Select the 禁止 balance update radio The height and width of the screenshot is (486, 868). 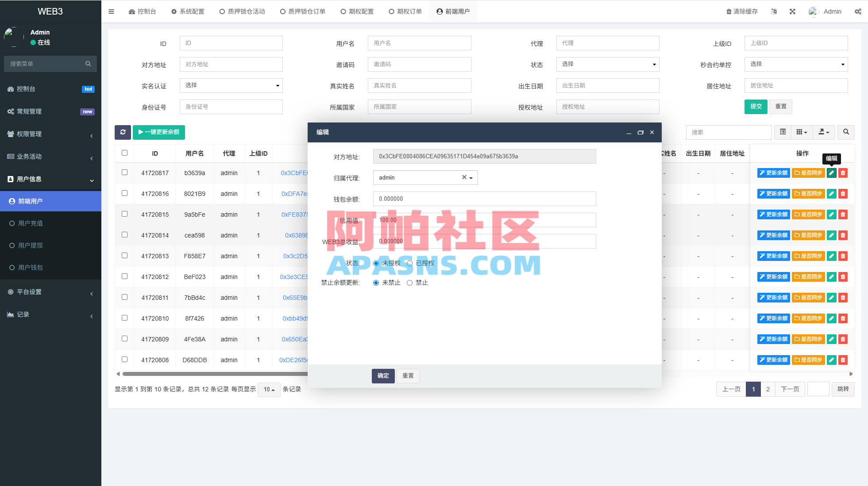[409, 283]
